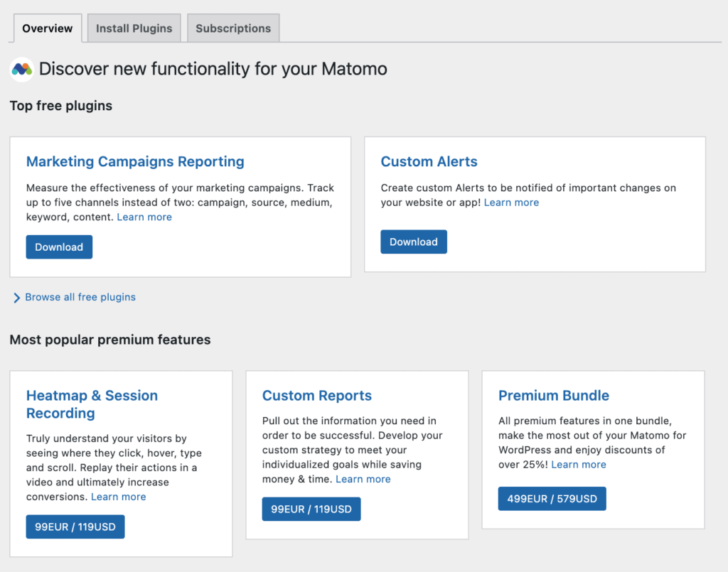
Task: Click the 499EUR / 579USD bundle button
Action: pyautogui.click(x=552, y=499)
